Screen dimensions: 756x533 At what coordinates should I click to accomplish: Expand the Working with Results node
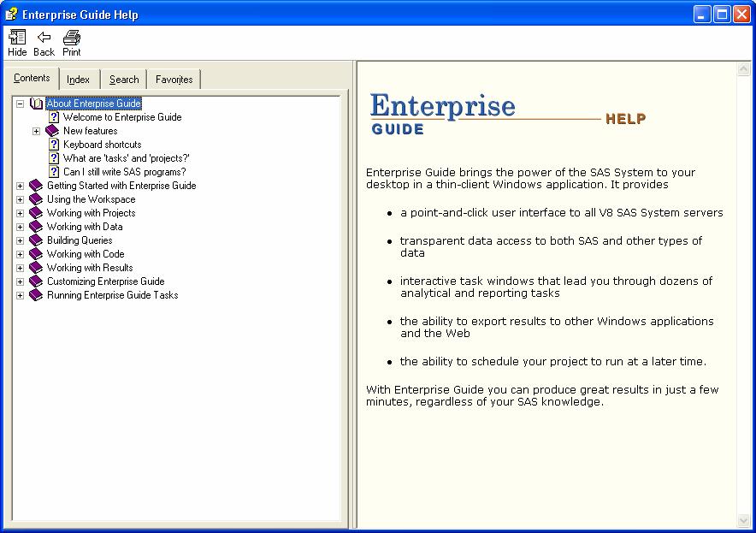[x=20, y=268]
